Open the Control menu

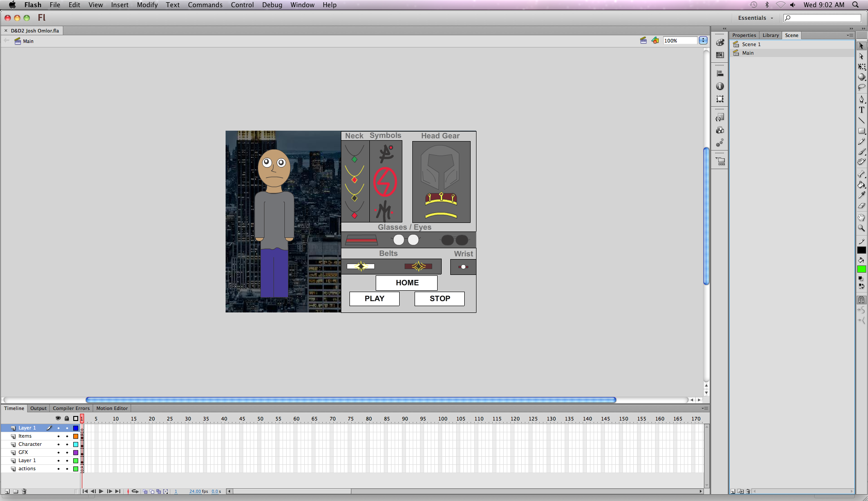click(x=242, y=5)
